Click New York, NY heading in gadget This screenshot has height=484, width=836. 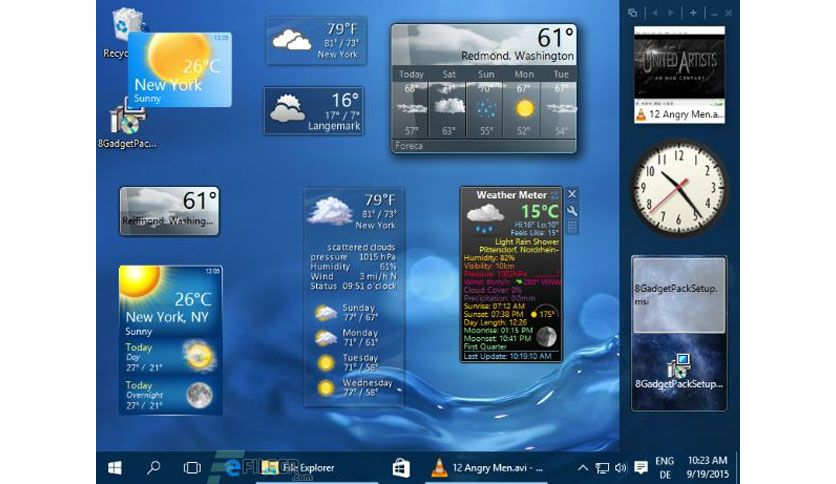point(167,317)
